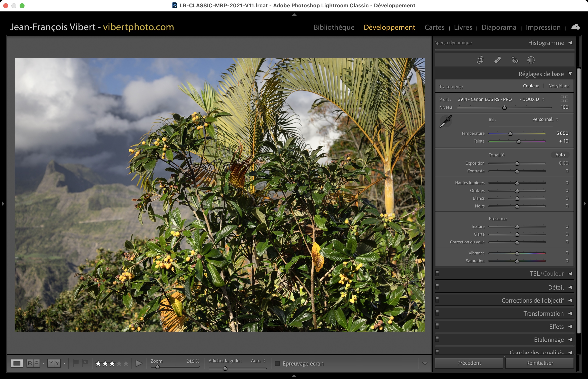Open the Masking tool
This screenshot has width=588, height=379.
[x=531, y=60]
